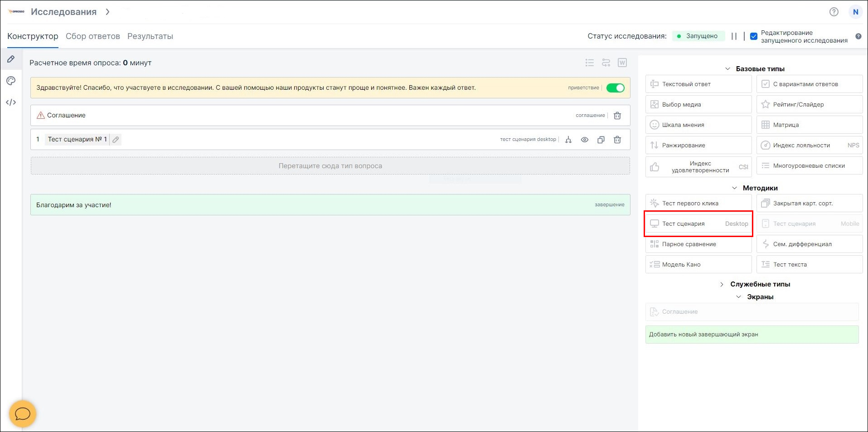Collapse the Методики section
This screenshot has height=432, width=868.
pyautogui.click(x=734, y=188)
